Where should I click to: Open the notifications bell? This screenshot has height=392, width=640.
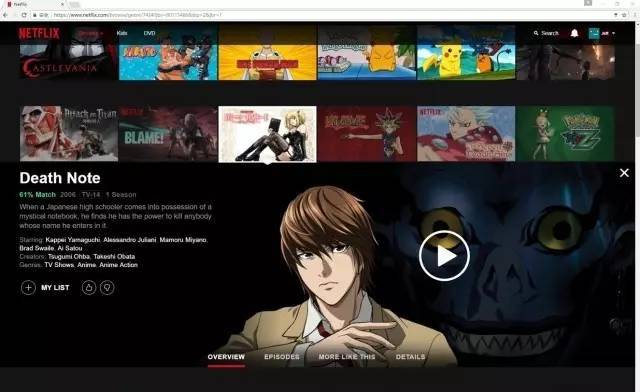(574, 33)
